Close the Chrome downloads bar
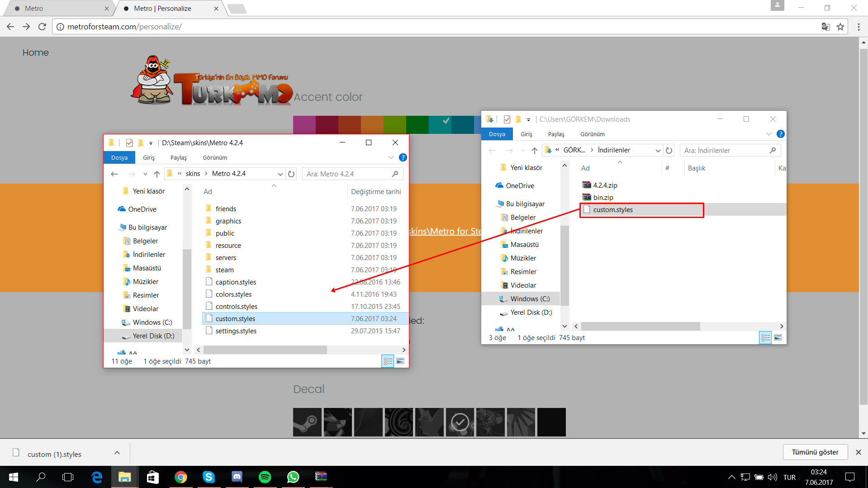The width and height of the screenshot is (868, 488). [858, 452]
